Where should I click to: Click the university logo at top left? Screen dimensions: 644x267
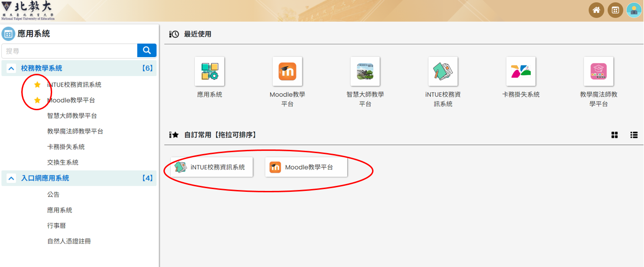pos(28,11)
